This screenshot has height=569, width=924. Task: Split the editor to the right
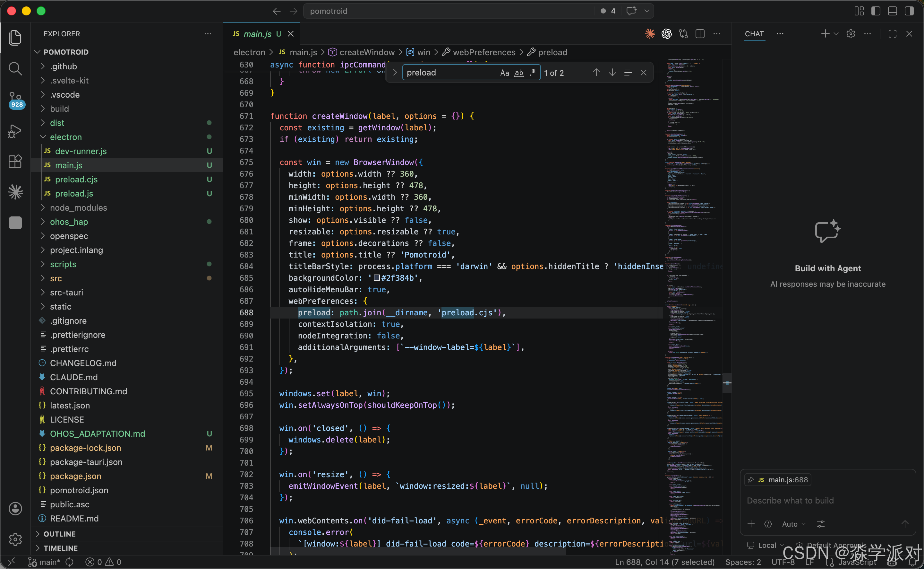pos(700,34)
